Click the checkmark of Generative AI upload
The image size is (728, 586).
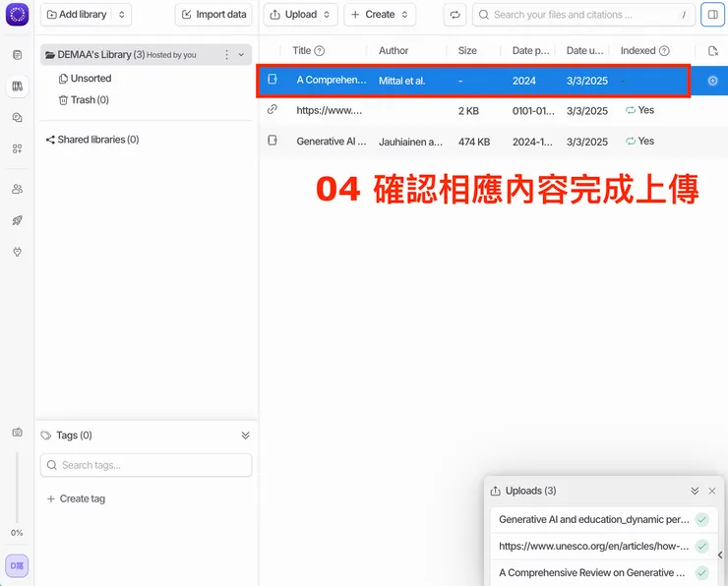(702, 520)
